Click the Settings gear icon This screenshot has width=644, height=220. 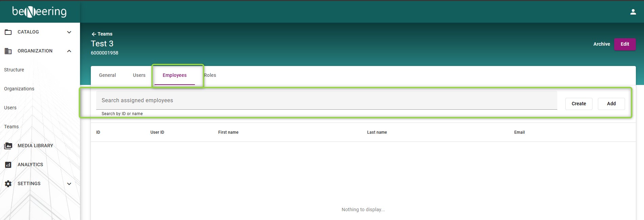coord(8,184)
